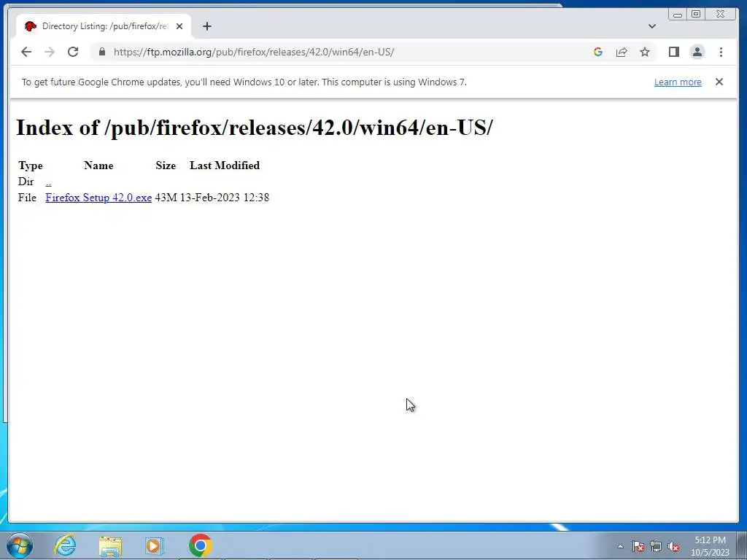Show hidden system tray icons

(620, 546)
